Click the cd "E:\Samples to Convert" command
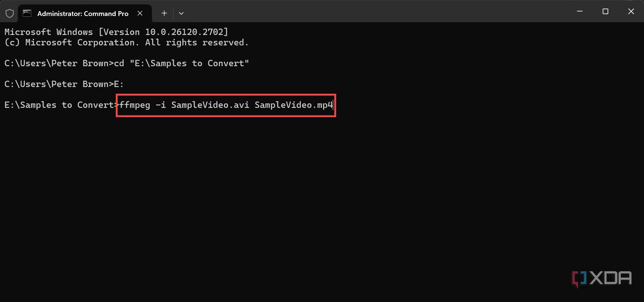 [181, 64]
